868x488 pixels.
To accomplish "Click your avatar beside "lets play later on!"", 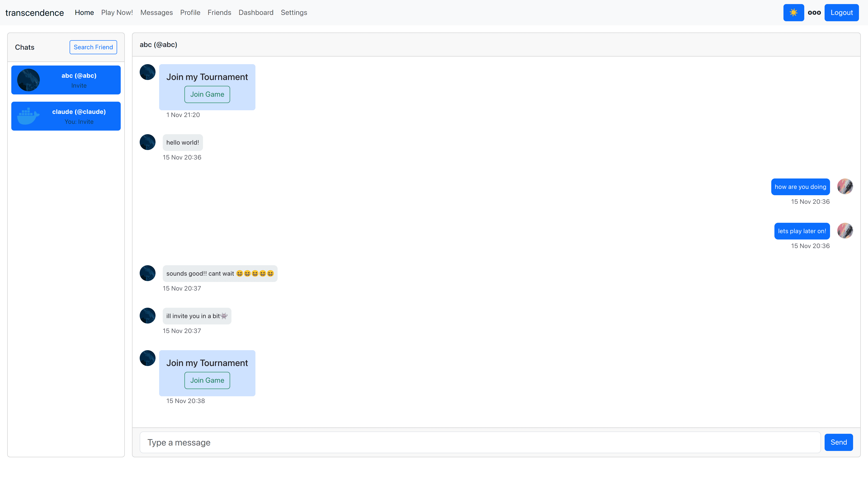I will 845,231.
